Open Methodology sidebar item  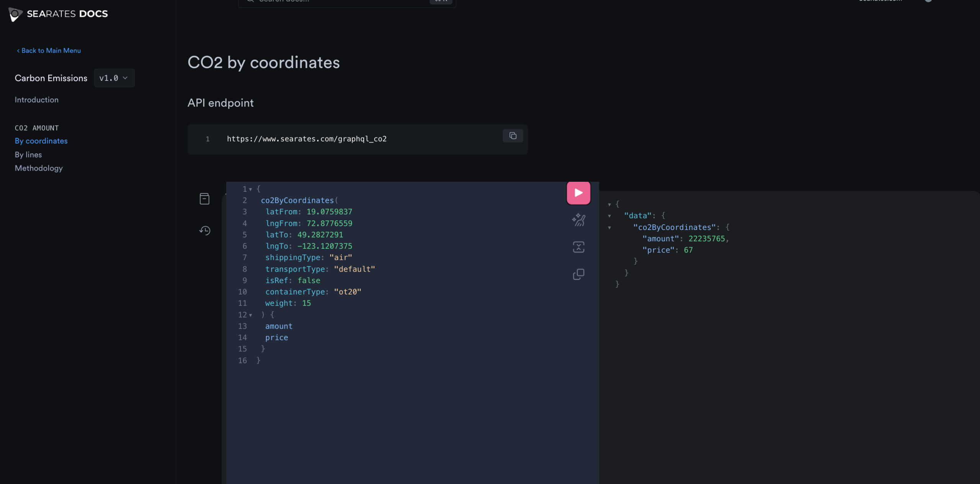point(39,168)
